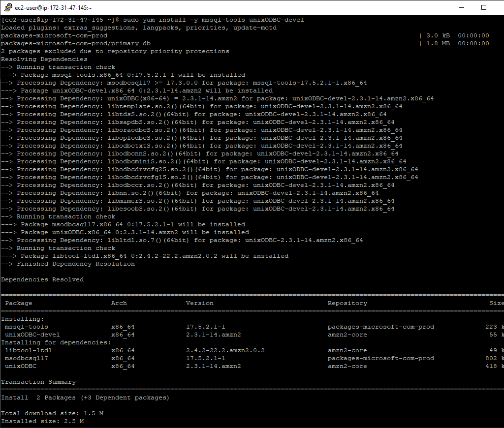Click the mssql-tools package name in table
The height and width of the screenshot is (428, 504).
[x=27, y=327]
